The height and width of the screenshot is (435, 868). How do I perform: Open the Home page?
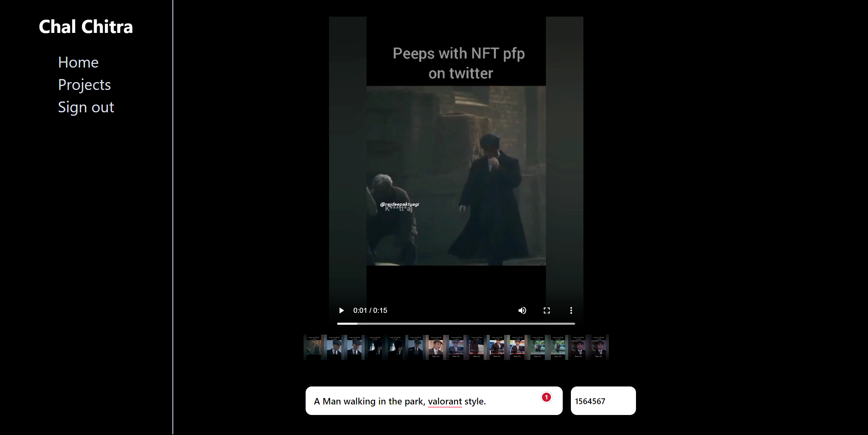(78, 62)
